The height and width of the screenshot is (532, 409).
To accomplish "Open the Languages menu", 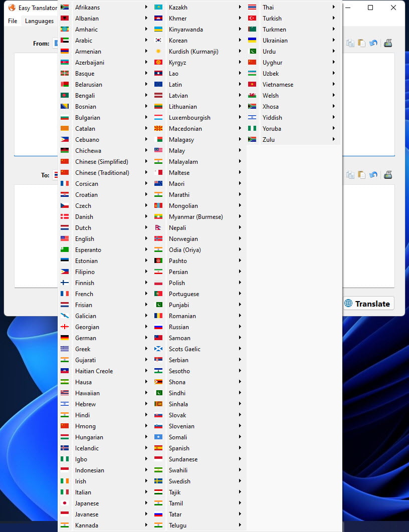I will (x=40, y=21).
